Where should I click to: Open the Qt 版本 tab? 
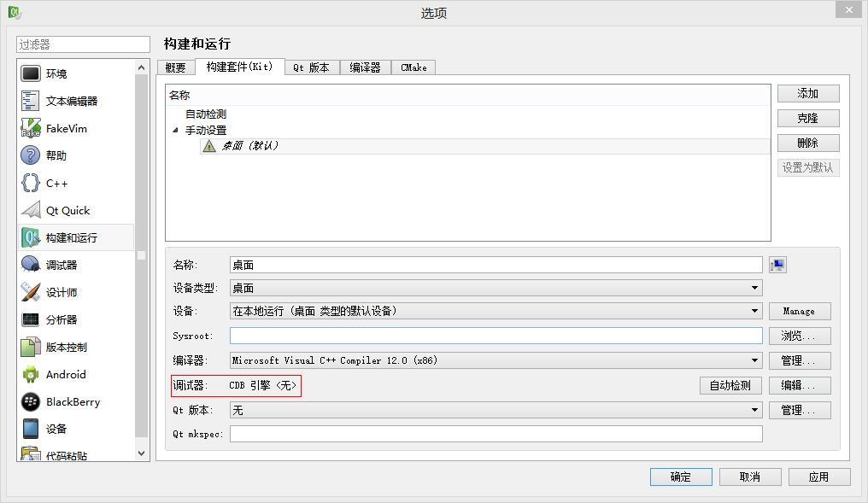click(x=311, y=67)
